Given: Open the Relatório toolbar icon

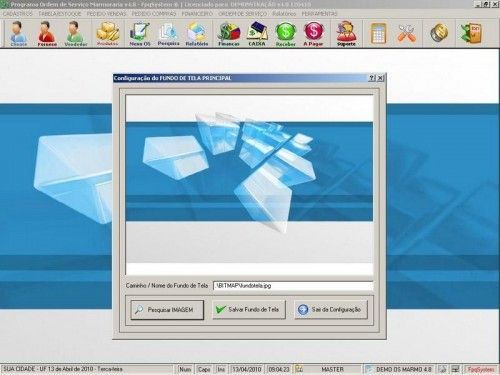Looking at the screenshot, I should tap(197, 33).
